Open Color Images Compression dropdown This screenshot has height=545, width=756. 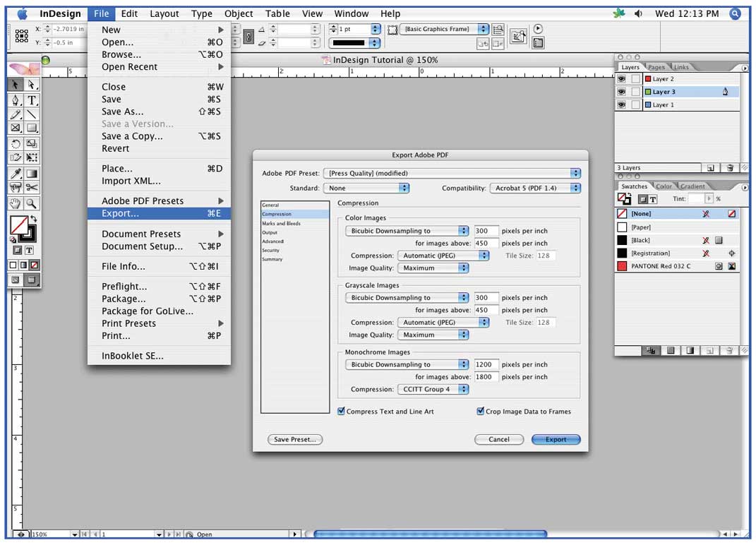pyautogui.click(x=443, y=256)
